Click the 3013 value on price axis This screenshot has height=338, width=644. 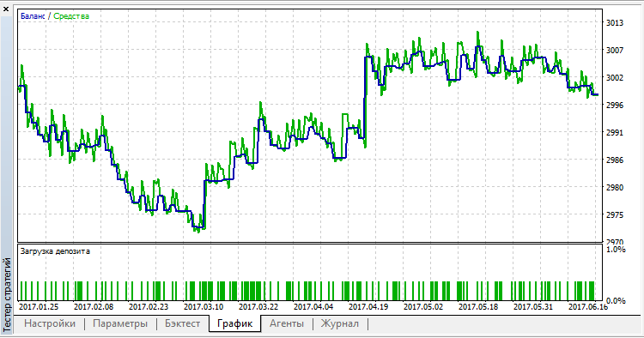(x=615, y=23)
